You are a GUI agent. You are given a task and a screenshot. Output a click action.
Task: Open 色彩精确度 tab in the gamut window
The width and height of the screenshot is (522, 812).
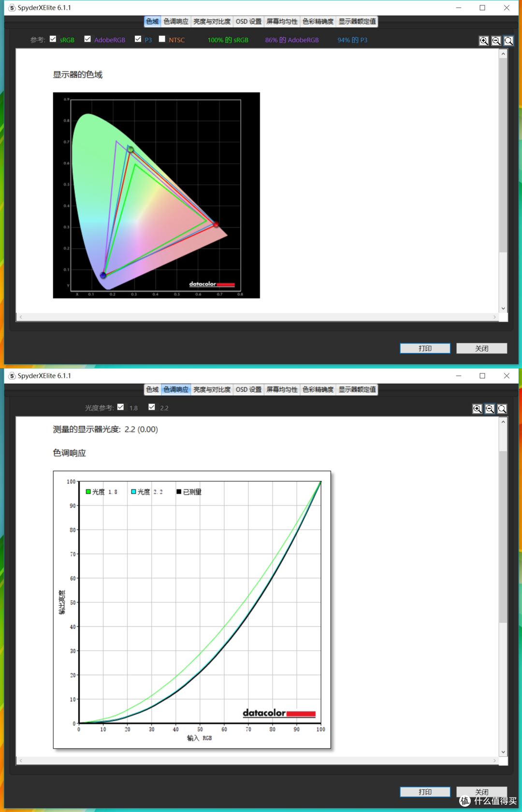pyautogui.click(x=318, y=22)
